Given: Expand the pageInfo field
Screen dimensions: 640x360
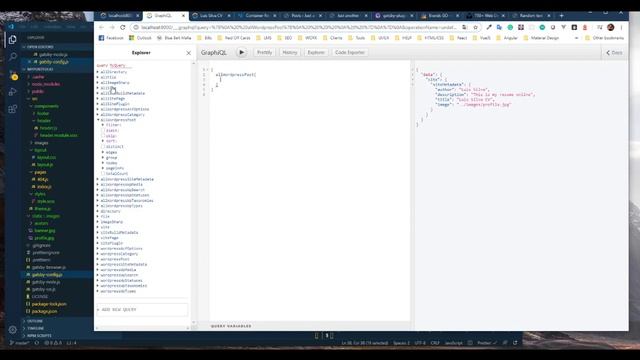Looking at the screenshot, I should (x=103, y=168).
